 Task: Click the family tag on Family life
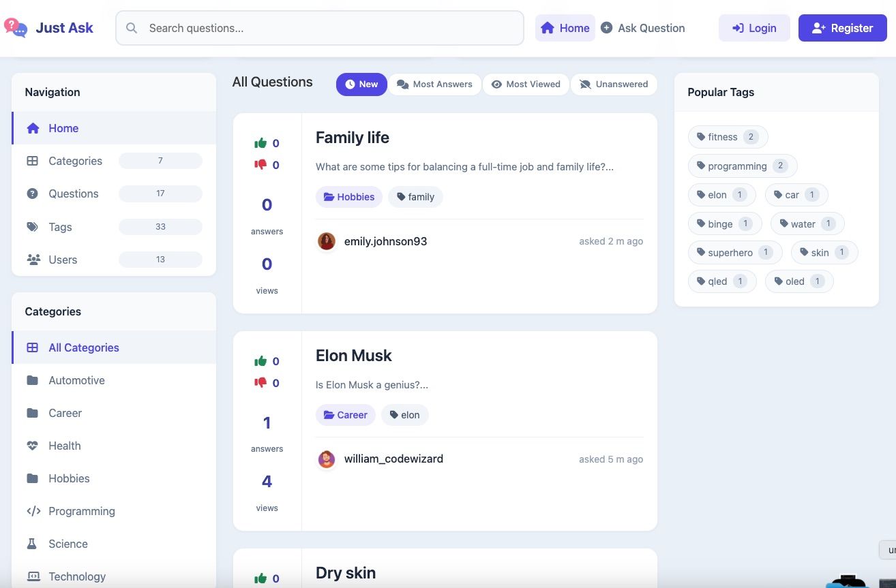click(416, 197)
